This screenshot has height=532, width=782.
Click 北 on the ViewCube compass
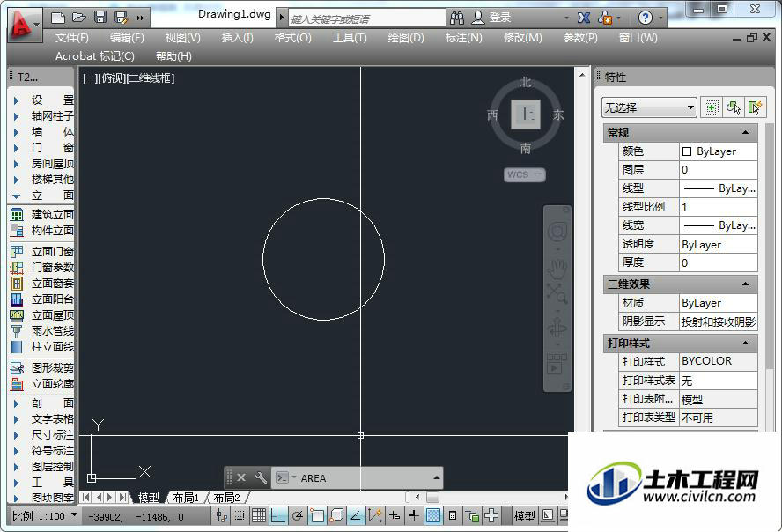click(x=526, y=82)
